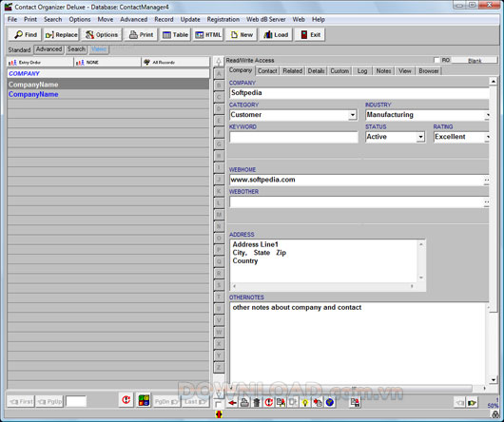This screenshot has width=504, height=422.
Task: Click the Blank button
Action: coord(475,61)
